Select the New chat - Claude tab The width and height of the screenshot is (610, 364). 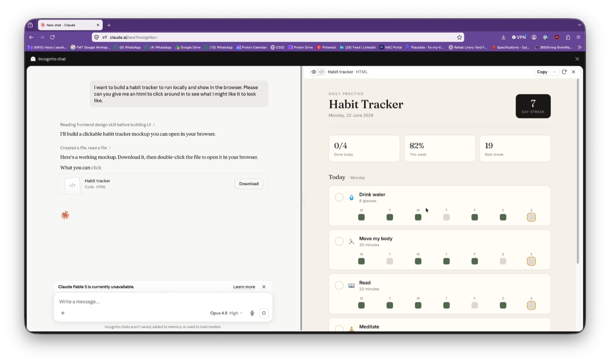click(70, 25)
